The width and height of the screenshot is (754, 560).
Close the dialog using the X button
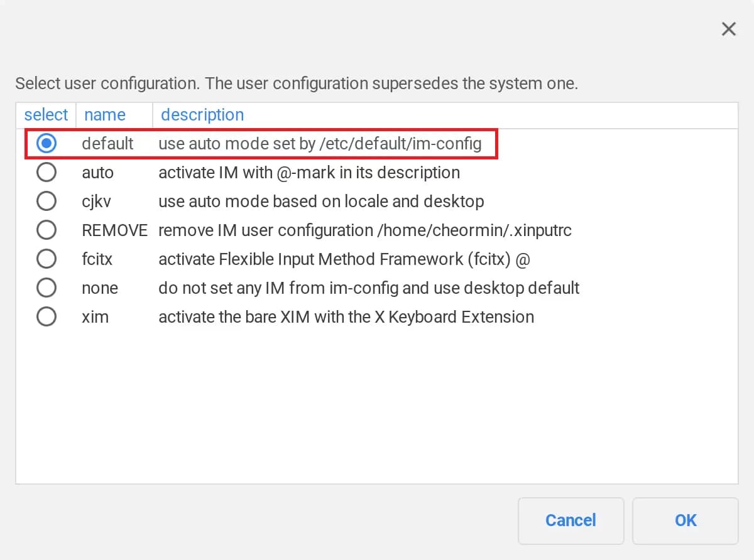728,29
